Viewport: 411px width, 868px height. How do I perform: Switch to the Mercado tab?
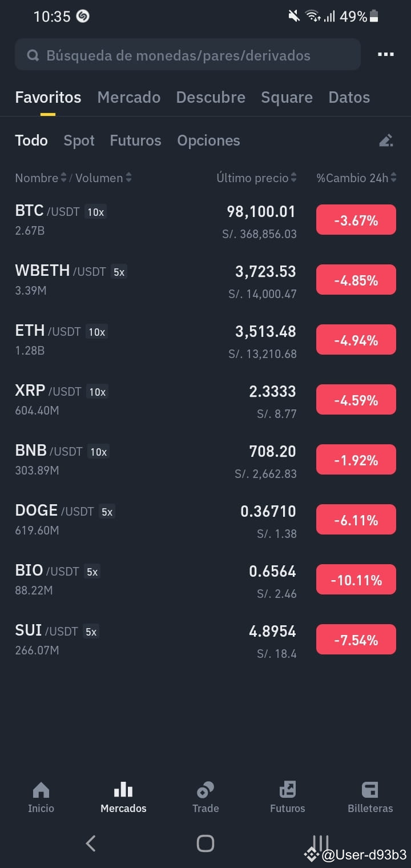(129, 97)
